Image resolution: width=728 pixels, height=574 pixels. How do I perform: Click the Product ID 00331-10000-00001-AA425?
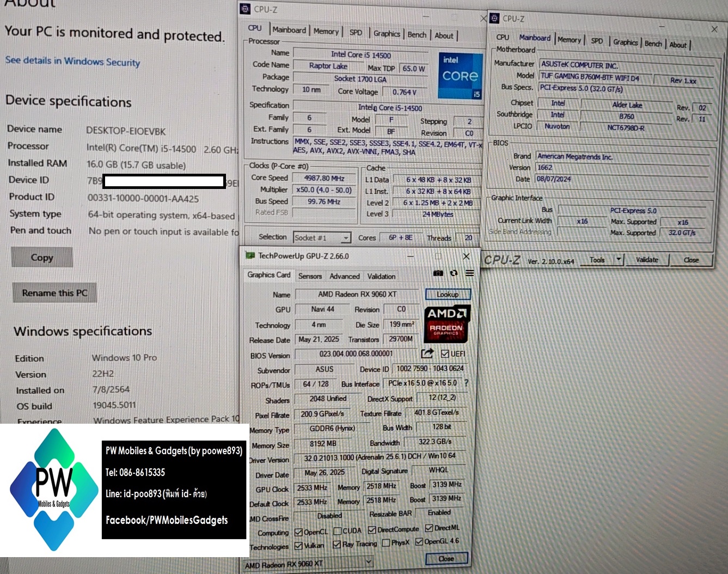click(143, 199)
